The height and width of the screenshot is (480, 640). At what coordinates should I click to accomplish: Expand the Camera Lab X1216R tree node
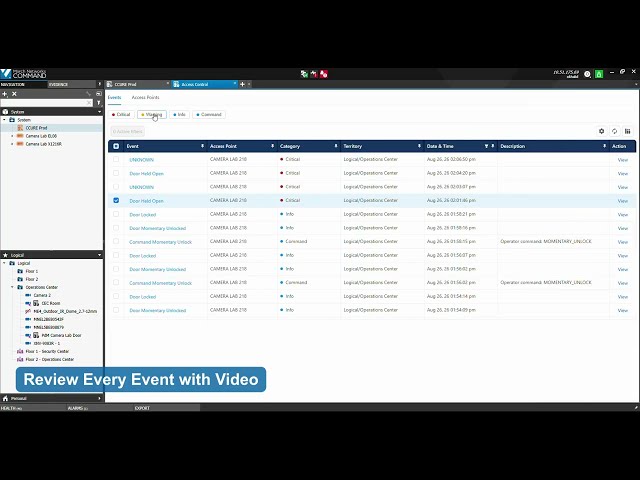pos(12,144)
